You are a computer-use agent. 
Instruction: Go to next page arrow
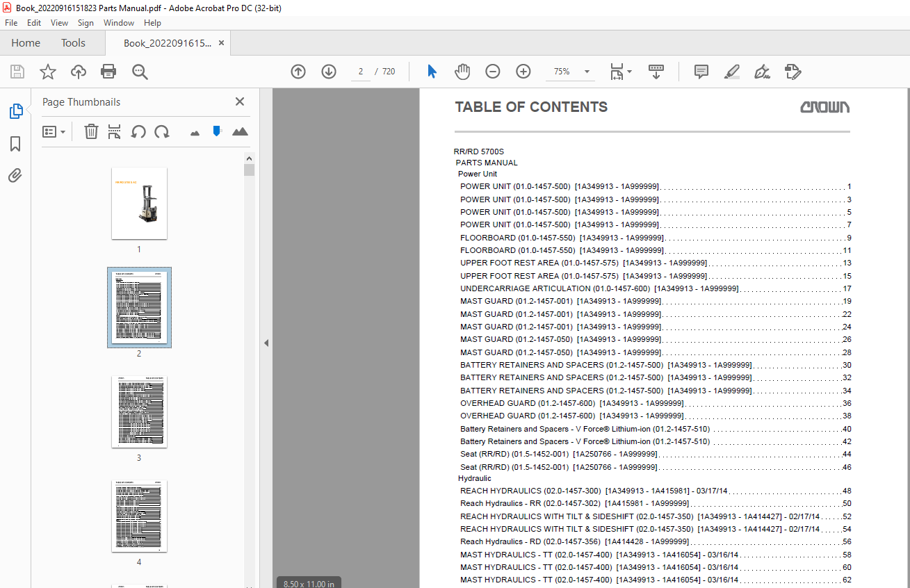pyautogui.click(x=329, y=72)
